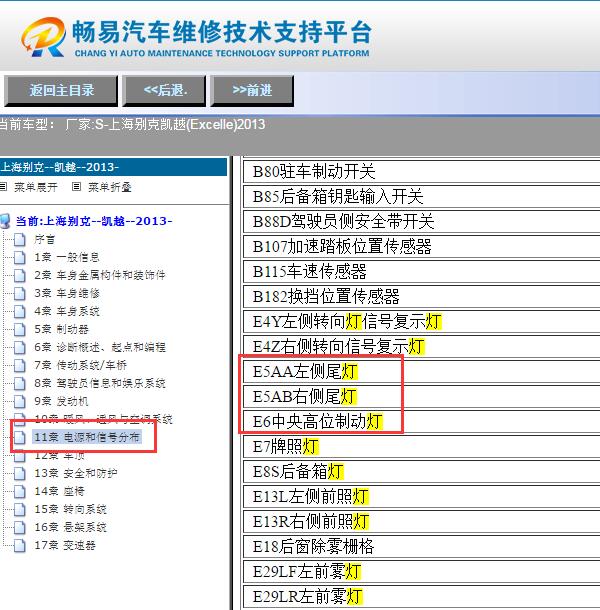Open the E29LF左前雾灯 entry

(421, 571)
